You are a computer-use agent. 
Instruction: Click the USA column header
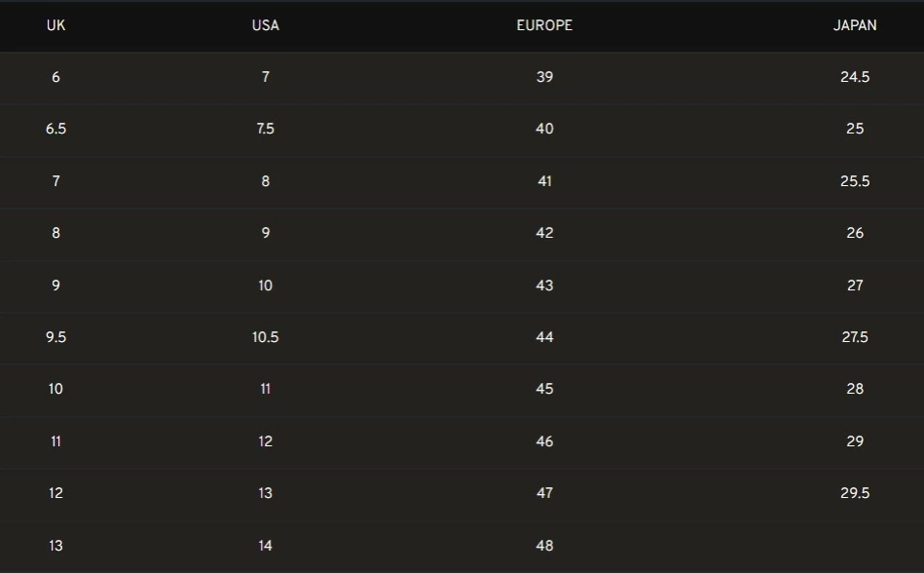click(x=265, y=25)
